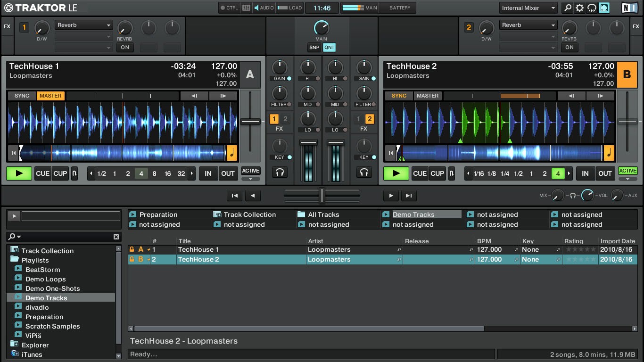Click Deck B headphone cue icon
The image size is (644, 362).
pyautogui.click(x=363, y=173)
